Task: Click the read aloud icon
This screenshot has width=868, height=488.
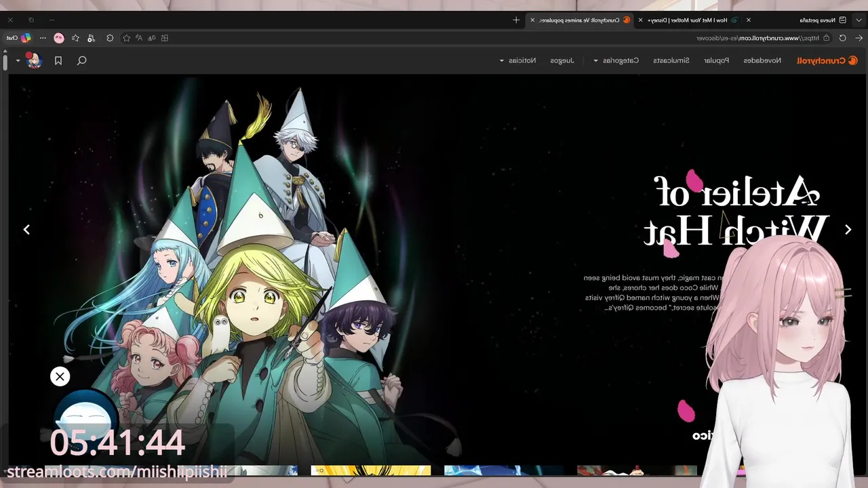Action: tap(139, 38)
